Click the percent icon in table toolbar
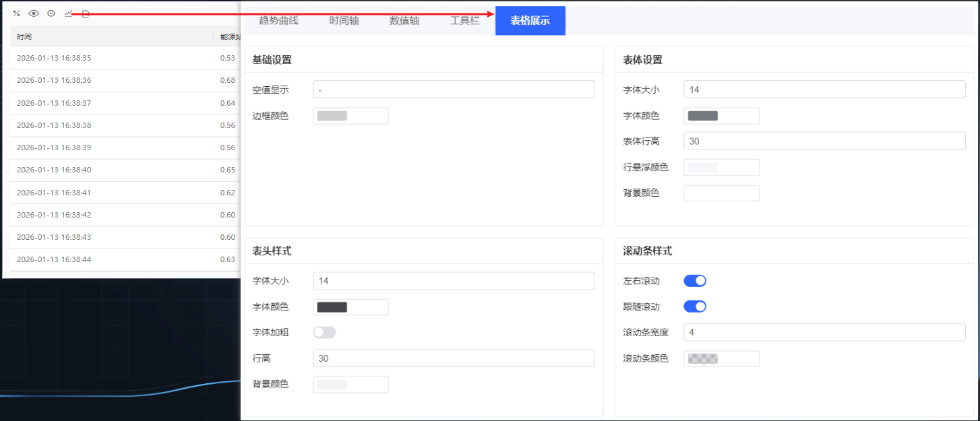The image size is (980, 421). pos(17,13)
